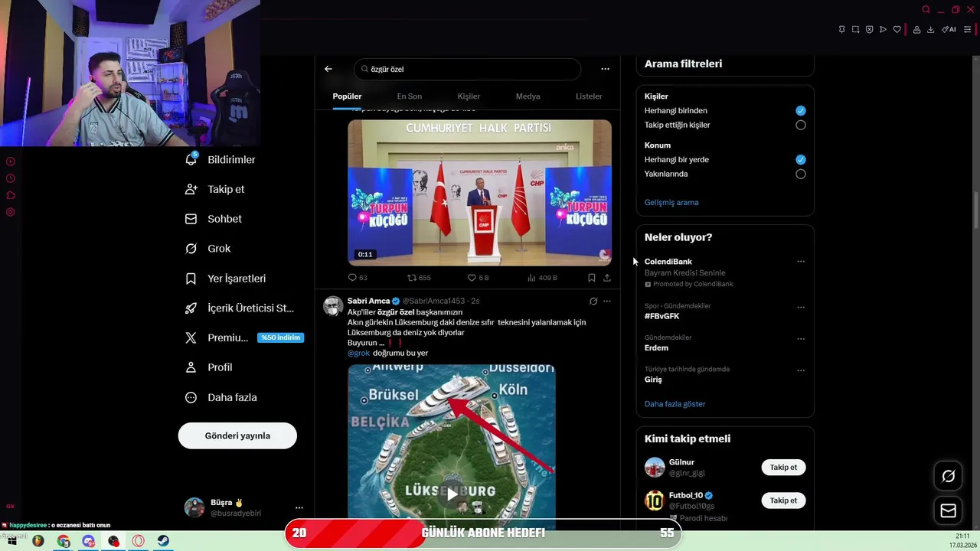
Task: Open the Listeler tab
Action: pos(589,96)
